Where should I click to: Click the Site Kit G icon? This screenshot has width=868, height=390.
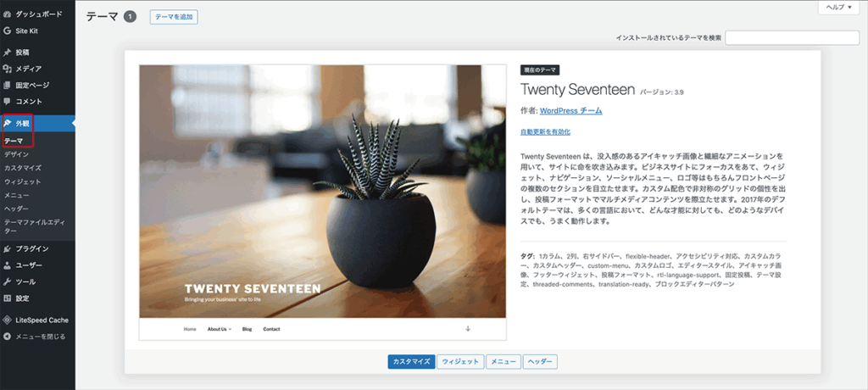(8, 31)
